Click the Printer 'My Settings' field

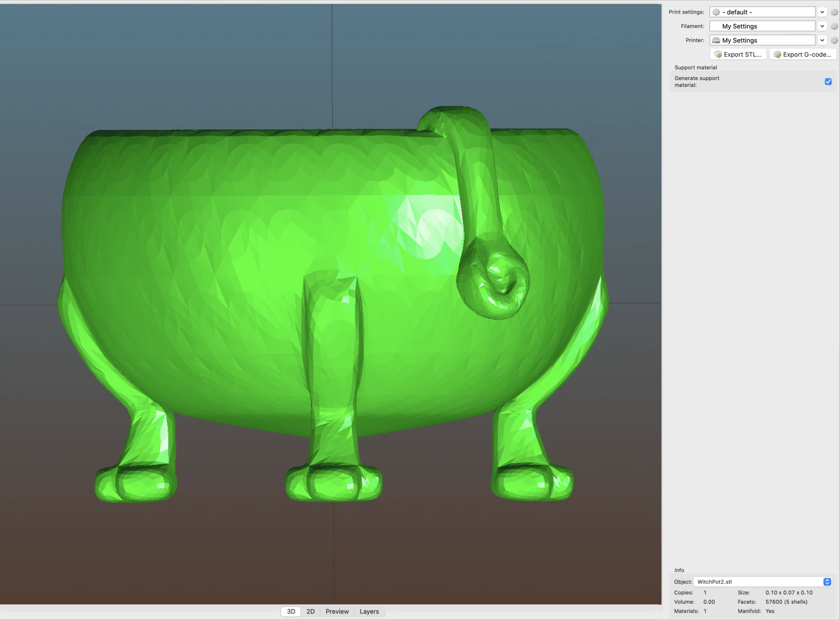[x=762, y=40]
